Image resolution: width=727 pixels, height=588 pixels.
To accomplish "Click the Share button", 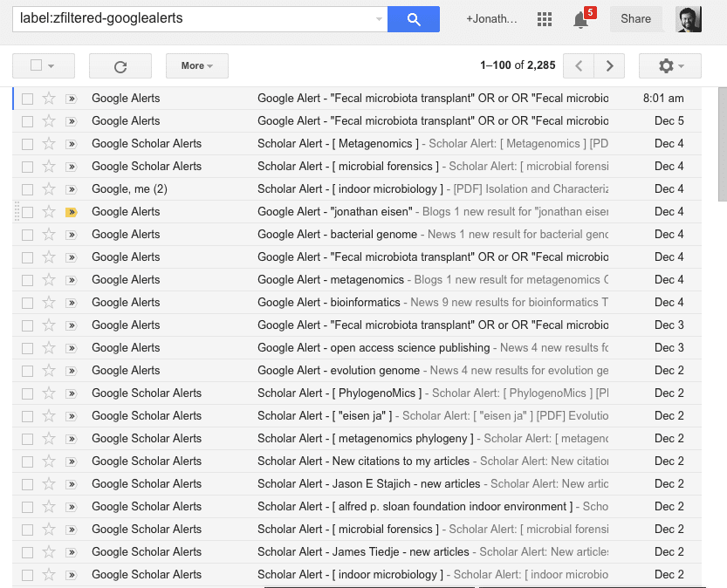I will 635,19.
